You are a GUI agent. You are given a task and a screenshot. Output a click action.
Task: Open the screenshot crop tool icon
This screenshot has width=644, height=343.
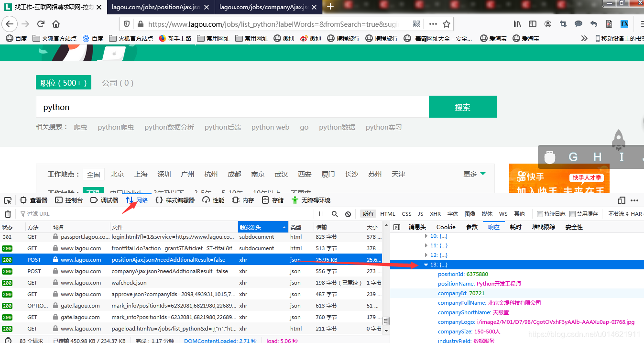click(563, 24)
